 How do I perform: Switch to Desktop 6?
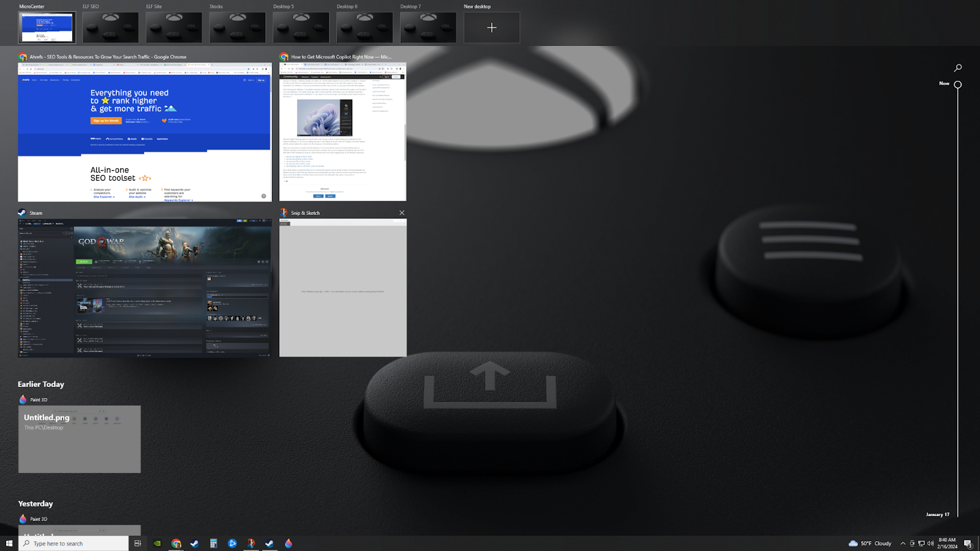pyautogui.click(x=364, y=28)
